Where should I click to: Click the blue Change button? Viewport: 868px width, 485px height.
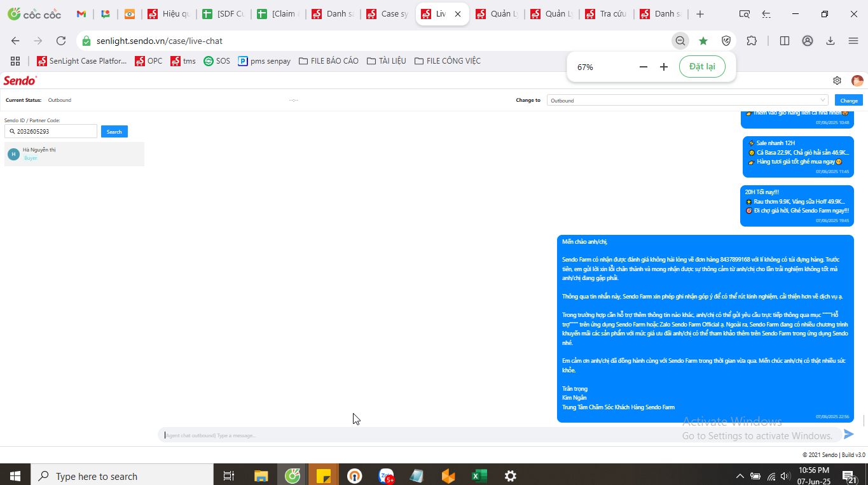click(x=849, y=101)
